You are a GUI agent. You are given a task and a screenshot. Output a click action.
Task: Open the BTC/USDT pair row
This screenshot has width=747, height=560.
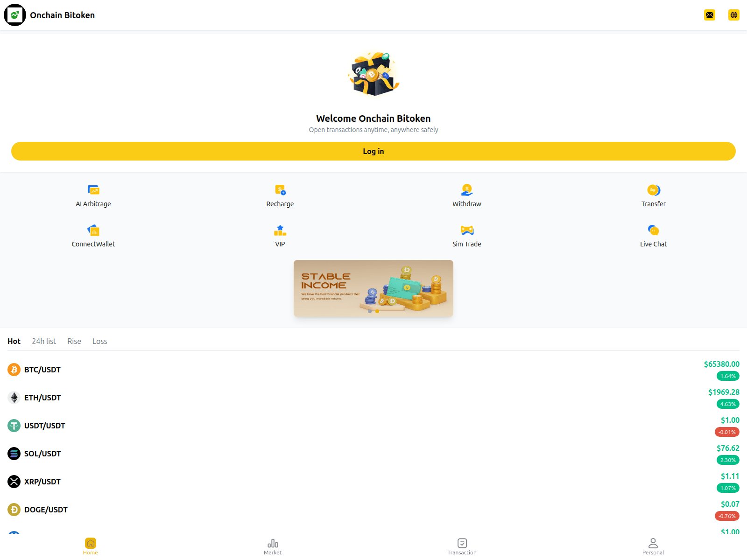(373, 370)
